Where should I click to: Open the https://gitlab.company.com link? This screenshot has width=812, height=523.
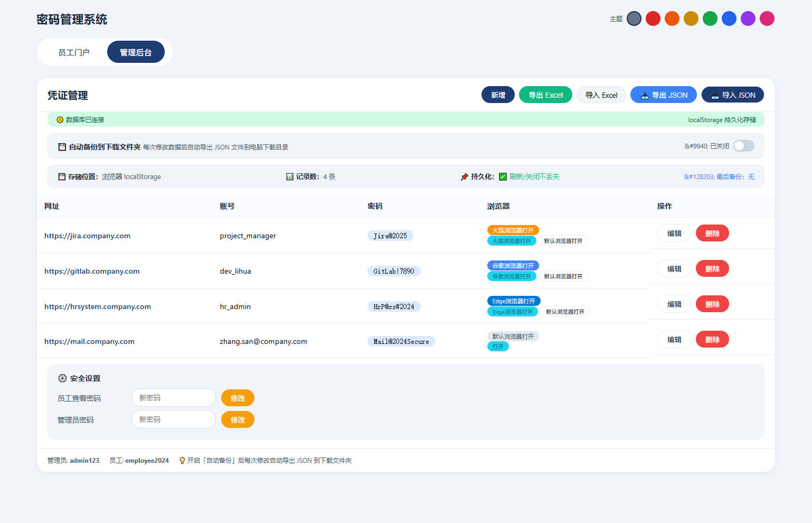(92, 271)
